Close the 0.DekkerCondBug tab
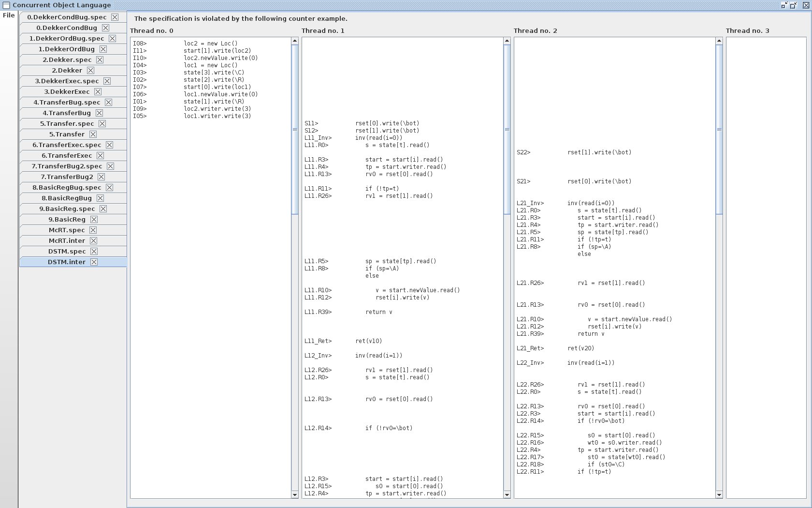 pyautogui.click(x=105, y=28)
